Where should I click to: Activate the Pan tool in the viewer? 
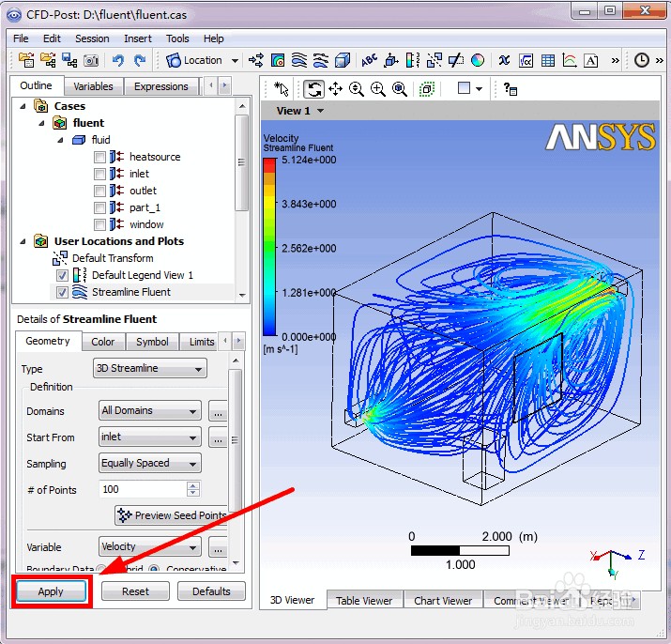[336, 89]
